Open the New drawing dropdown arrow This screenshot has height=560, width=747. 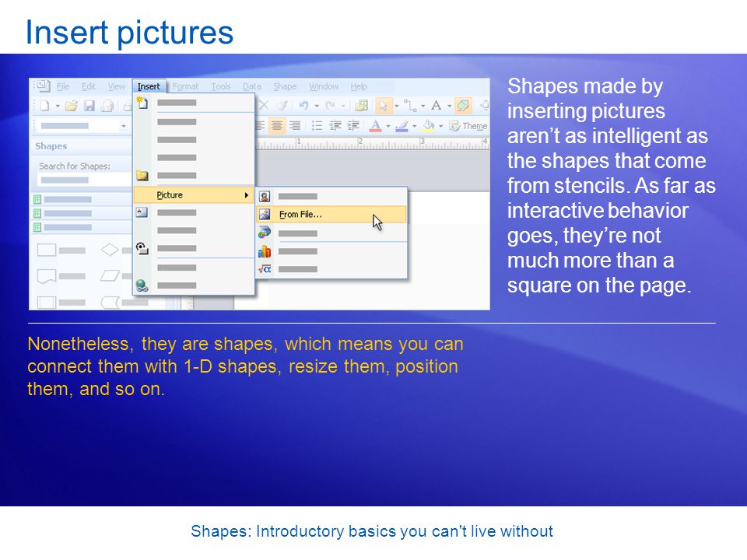(58, 106)
